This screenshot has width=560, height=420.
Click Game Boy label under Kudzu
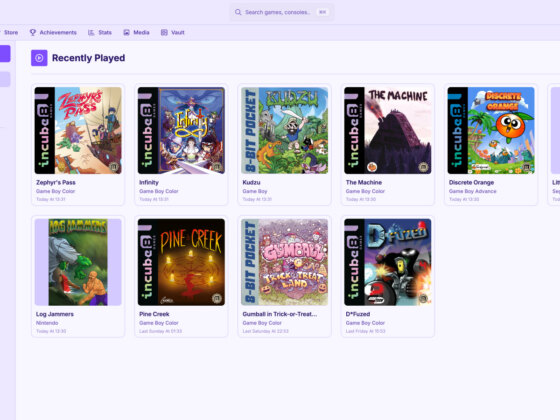click(255, 191)
